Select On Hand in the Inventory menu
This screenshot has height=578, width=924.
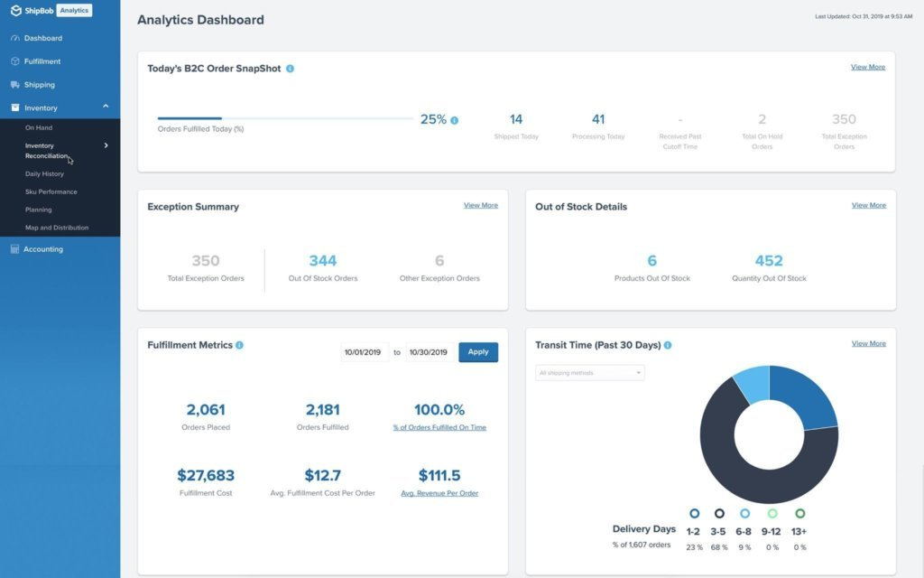click(x=41, y=127)
